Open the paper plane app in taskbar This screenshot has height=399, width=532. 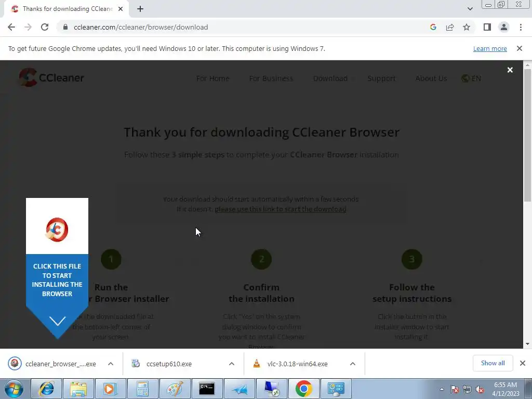coord(239,389)
